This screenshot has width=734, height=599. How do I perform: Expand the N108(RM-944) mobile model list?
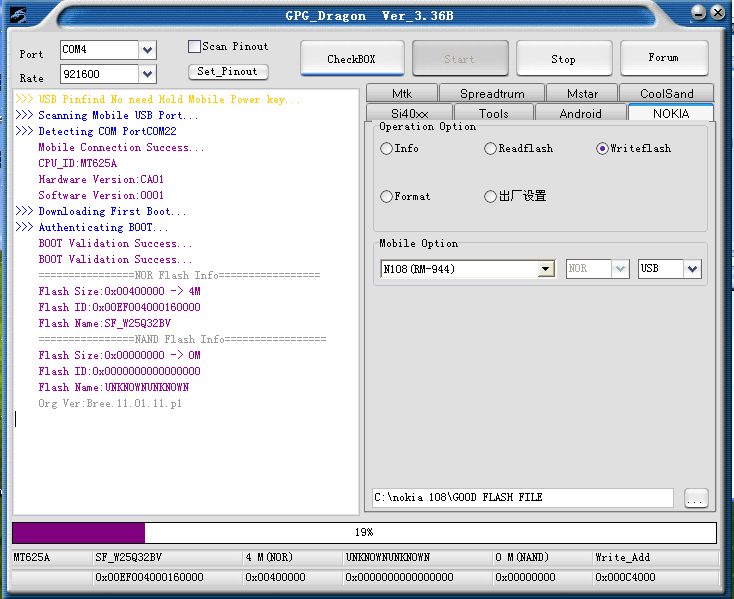click(x=545, y=269)
